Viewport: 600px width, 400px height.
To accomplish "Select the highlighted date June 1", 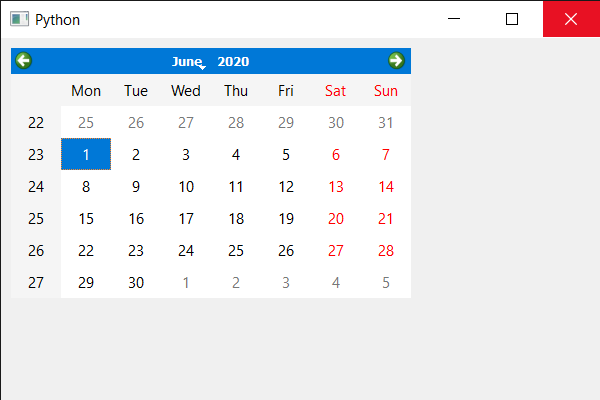I will click(86, 154).
